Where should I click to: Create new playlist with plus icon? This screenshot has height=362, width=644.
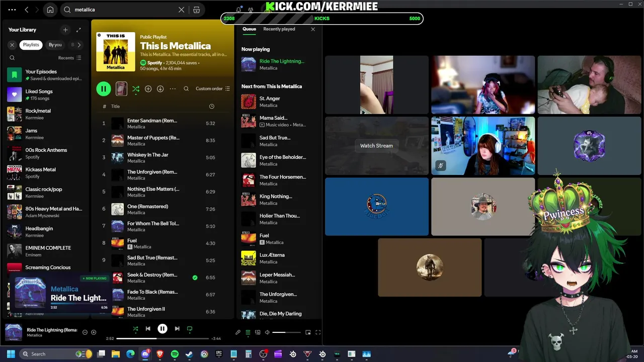[x=65, y=30]
